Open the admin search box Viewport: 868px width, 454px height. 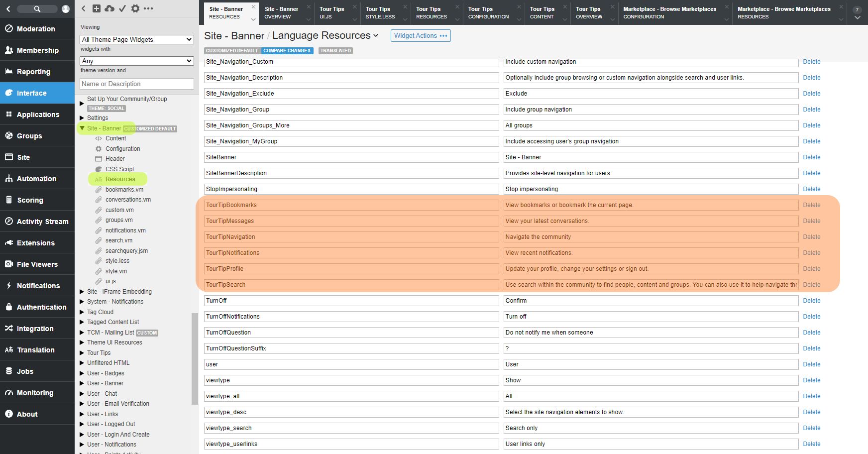point(37,9)
